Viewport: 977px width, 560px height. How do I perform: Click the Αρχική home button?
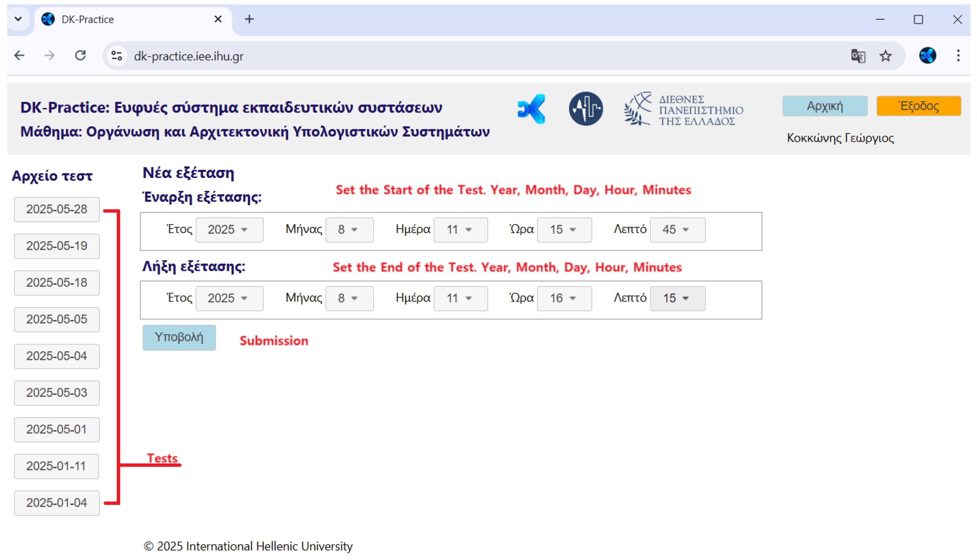pyautogui.click(x=824, y=106)
